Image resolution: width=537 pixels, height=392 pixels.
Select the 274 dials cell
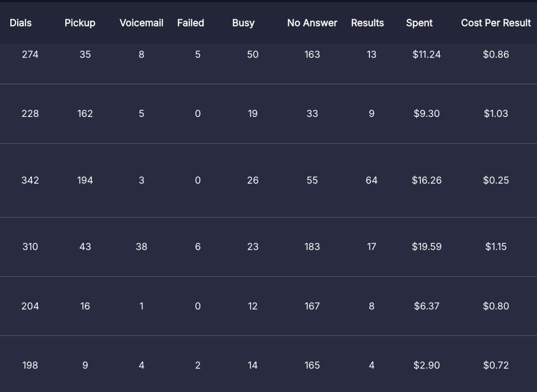pos(30,55)
